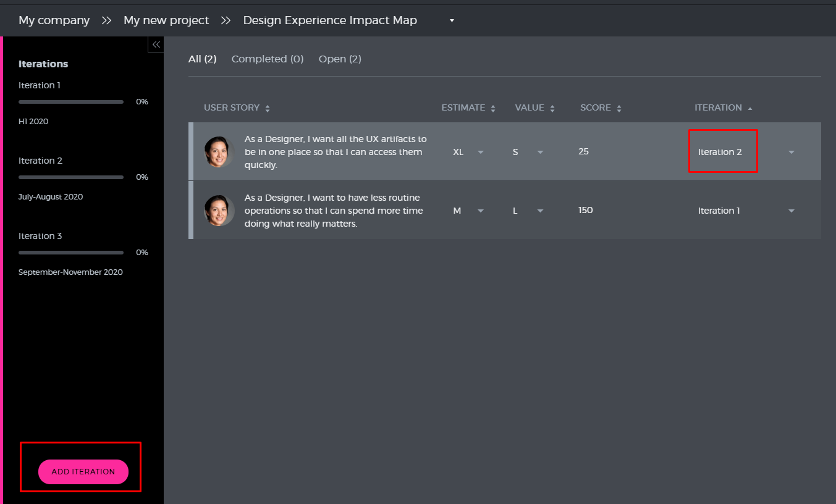Sort by Score column arrows

pos(619,109)
